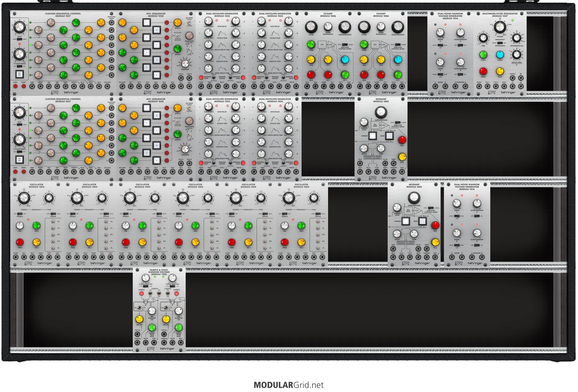Push red Reset button on second-row Module 1027
Screen dimensions: 578x392
tap(24, 172)
